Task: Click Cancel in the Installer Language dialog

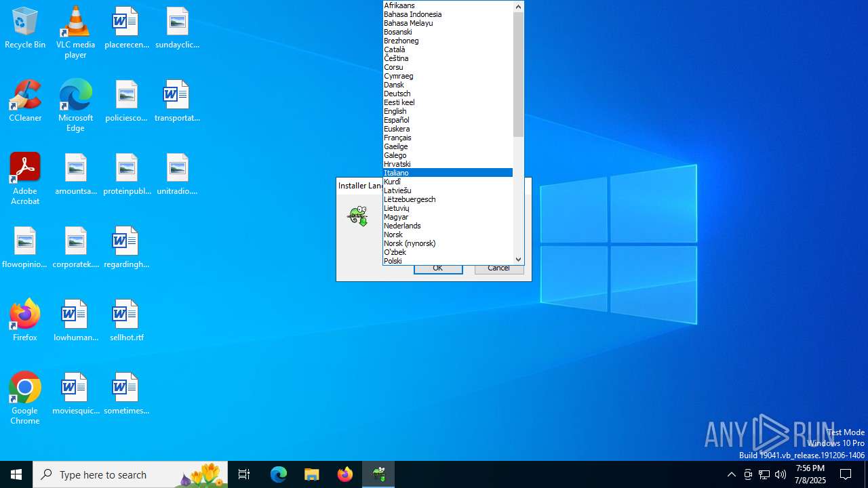Action: 498,269
